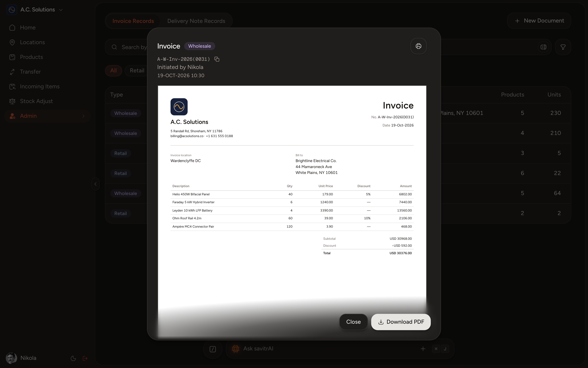
Task: Click the Products column header
Action: point(512,95)
